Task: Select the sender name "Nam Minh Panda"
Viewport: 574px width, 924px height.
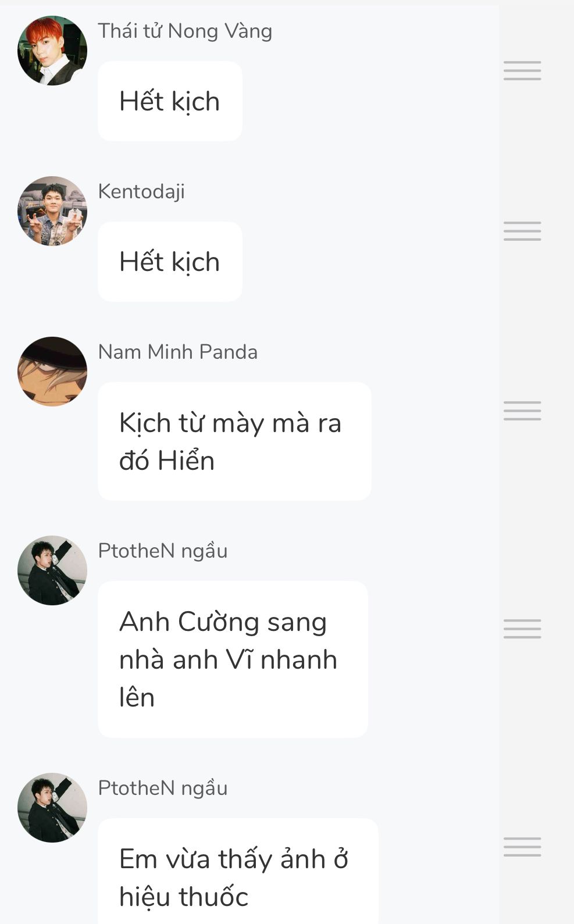Action: click(x=177, y=352)
